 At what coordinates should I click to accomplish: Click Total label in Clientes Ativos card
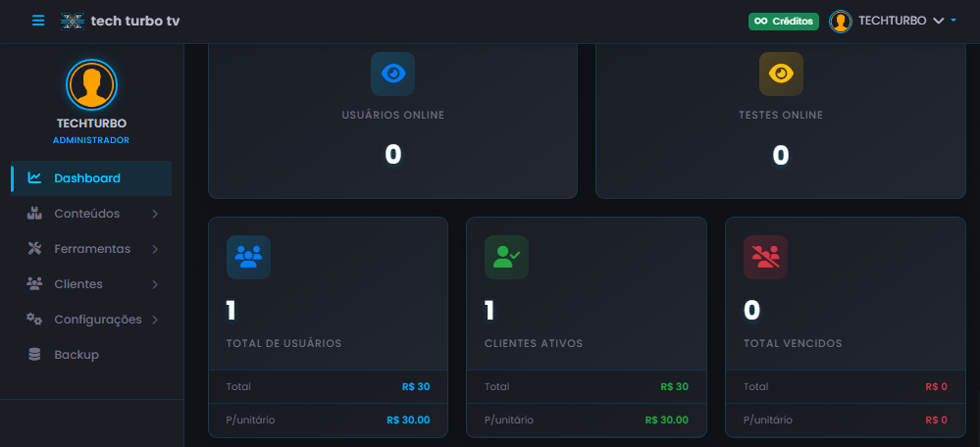(x=497, y=387)
